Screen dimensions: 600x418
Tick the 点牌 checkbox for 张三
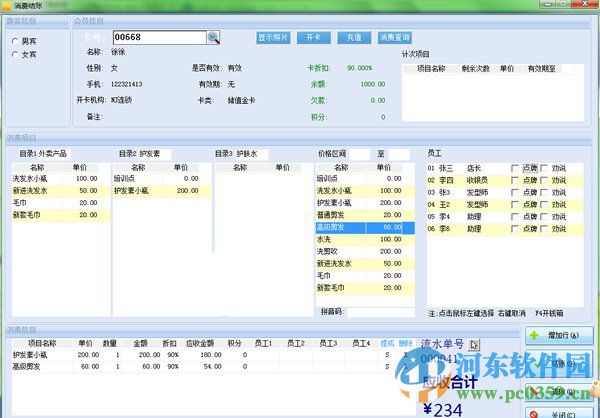[515, 168]
